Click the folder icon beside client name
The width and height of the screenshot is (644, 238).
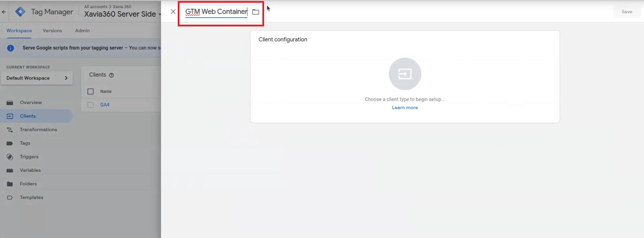click(256, 12)
